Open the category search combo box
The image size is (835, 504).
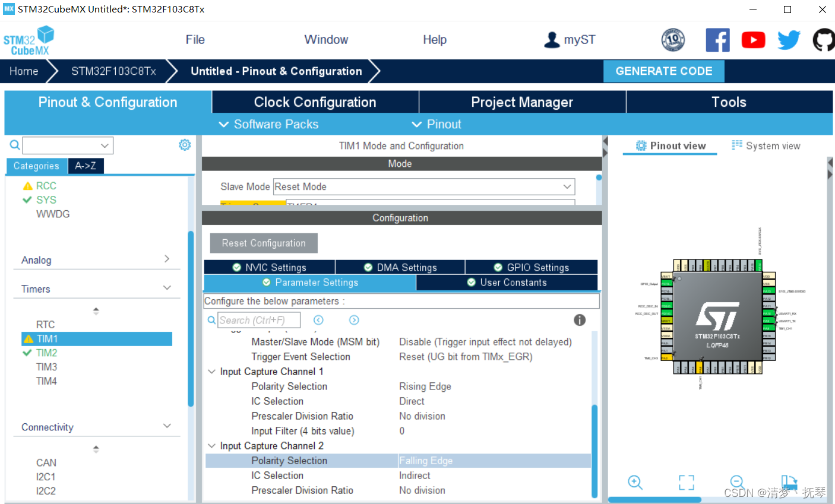point(68,145)
